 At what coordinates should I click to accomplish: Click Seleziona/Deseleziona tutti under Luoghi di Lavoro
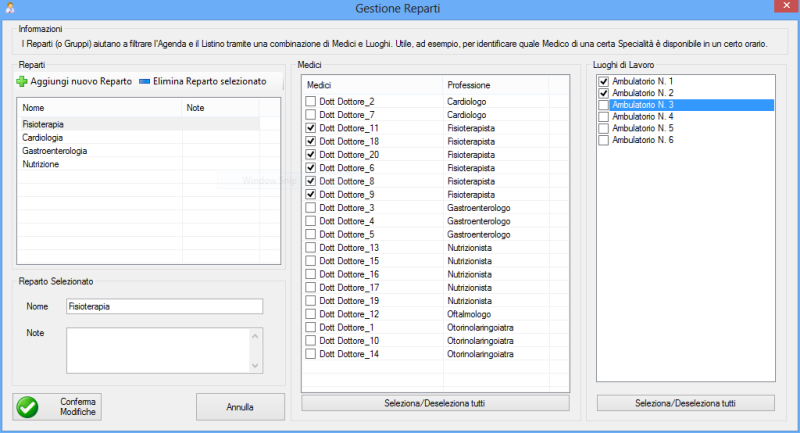[x=686, y=403]
